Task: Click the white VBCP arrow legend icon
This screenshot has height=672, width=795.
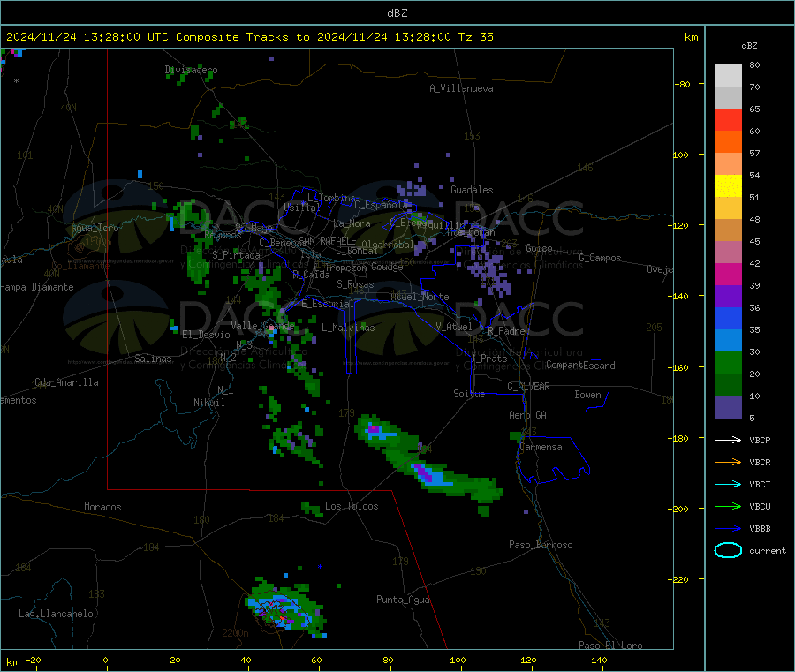Action: [x=728, y=440]
